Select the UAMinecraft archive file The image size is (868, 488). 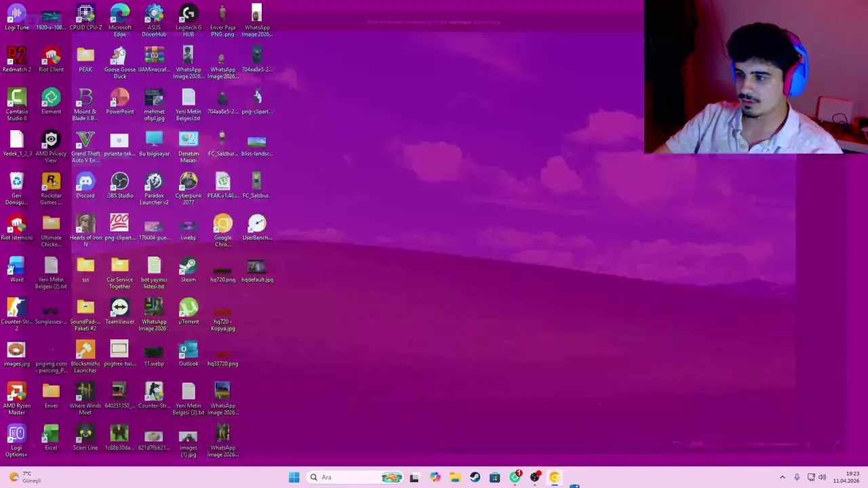(154, 60)
